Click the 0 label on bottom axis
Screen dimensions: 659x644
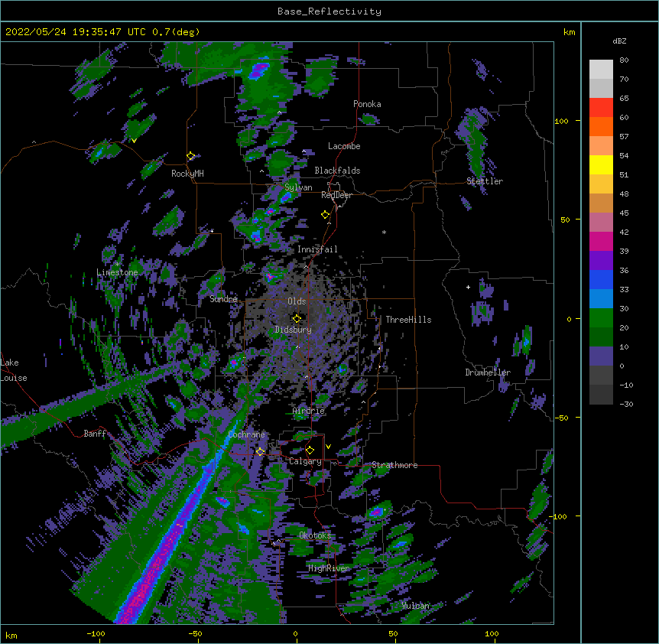[x=295, y=633]
